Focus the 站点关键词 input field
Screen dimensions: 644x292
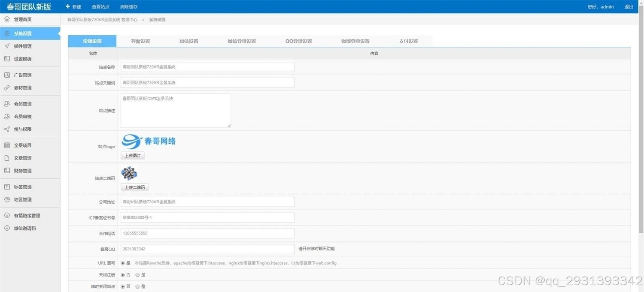coord(207,82)
